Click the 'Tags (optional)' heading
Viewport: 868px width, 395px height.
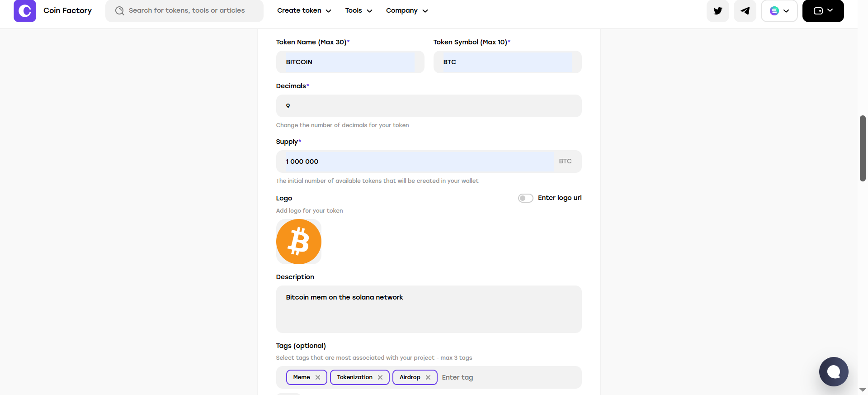pyautogui.click(x=301, y=346)
